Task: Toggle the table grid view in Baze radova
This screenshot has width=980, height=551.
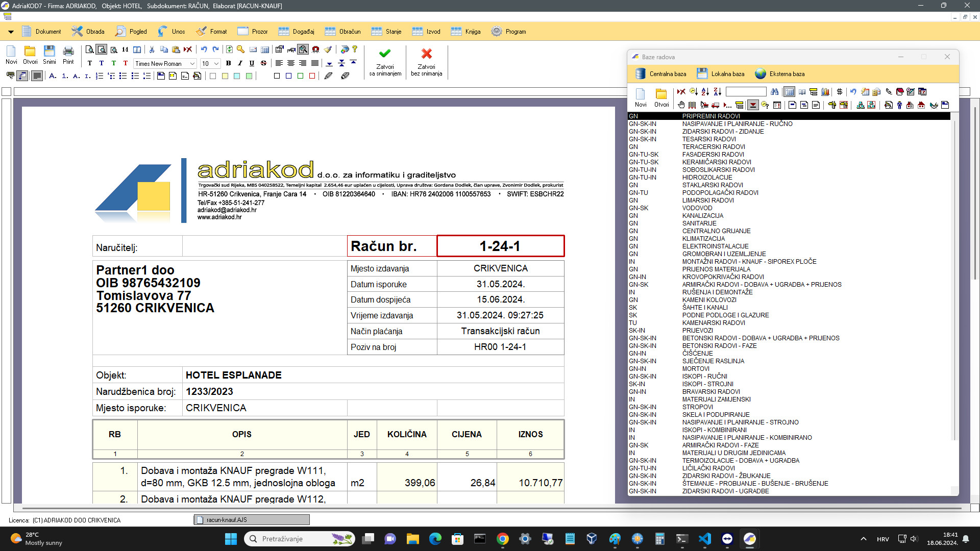Action: pyautogui.click(x=790, y=92)
